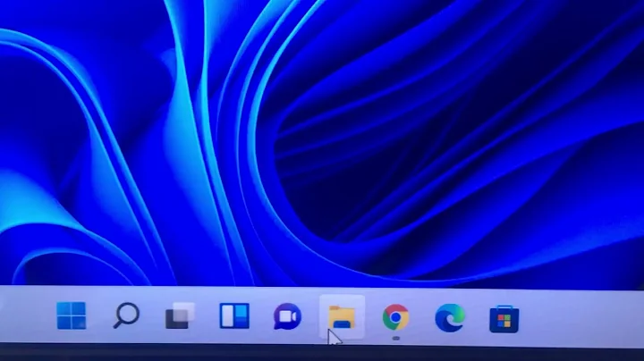Screen dimensions: 644x361
Task: Open File Explorer from taskbar
Action: click(342, 317)
